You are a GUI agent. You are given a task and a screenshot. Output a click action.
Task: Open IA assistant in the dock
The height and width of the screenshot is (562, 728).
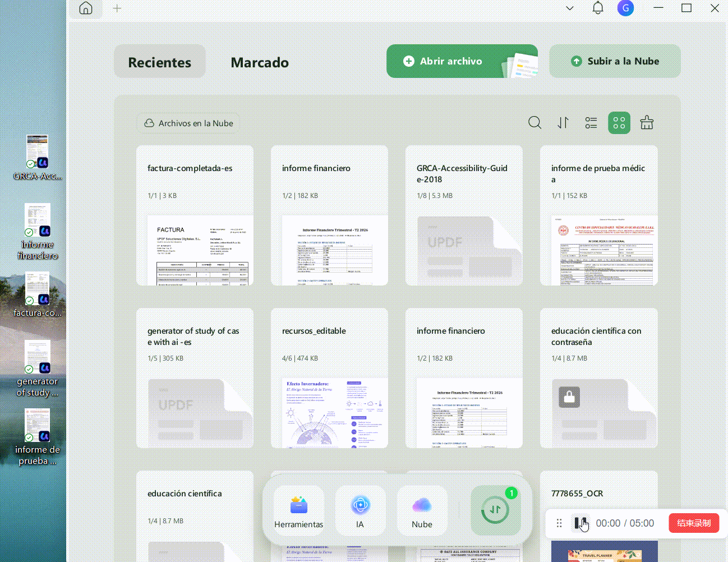pos(360,510)
